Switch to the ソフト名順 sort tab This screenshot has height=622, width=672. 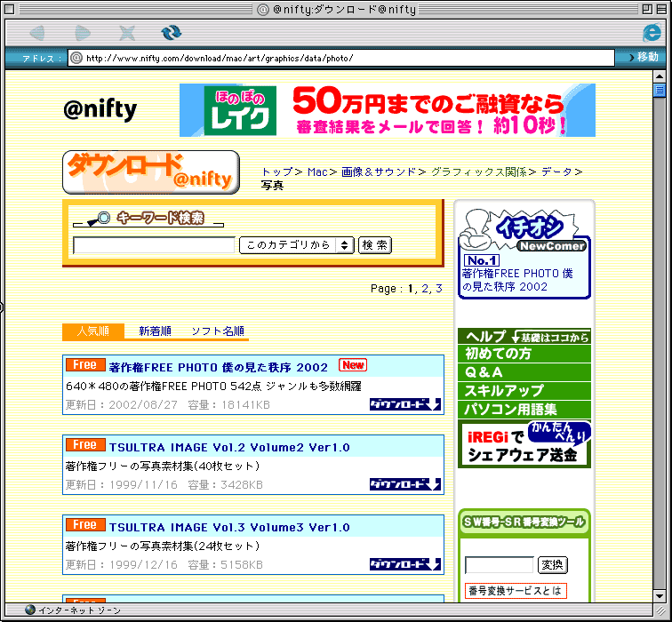(x=218, y=331)
